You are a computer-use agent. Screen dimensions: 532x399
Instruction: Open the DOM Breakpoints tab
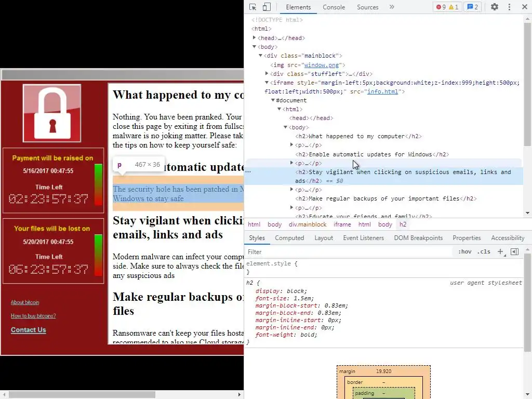click(x=418, y=238)
